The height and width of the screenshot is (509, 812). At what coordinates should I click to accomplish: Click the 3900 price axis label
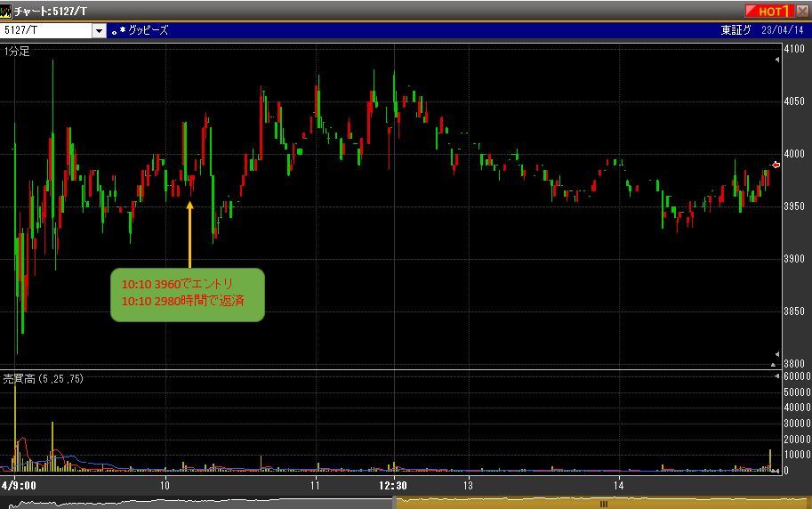coord(794,259)
